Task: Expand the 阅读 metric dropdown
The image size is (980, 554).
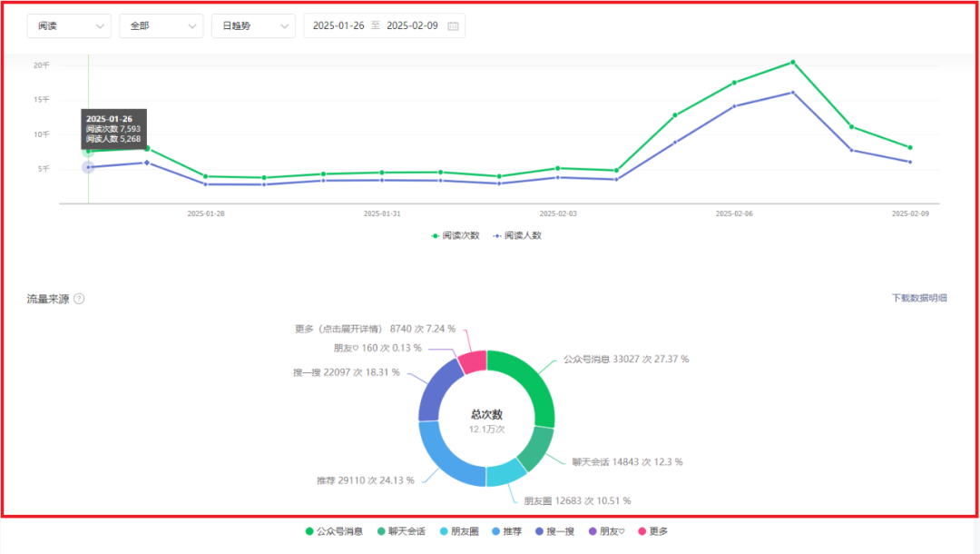Action: pyautogui.click(x=70, y=26)
